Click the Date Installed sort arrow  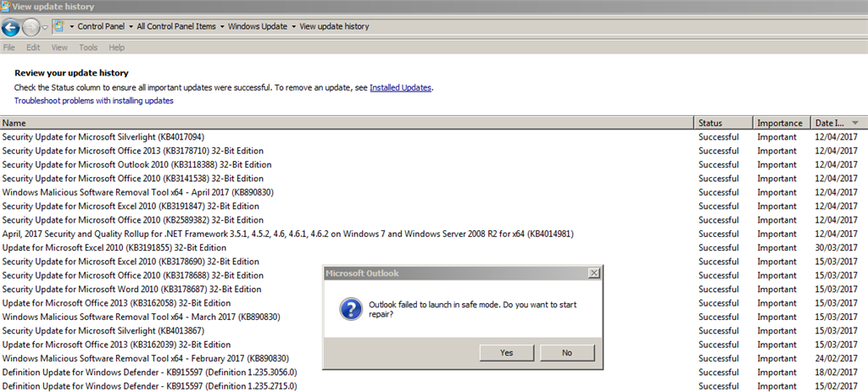pos(855,123)
